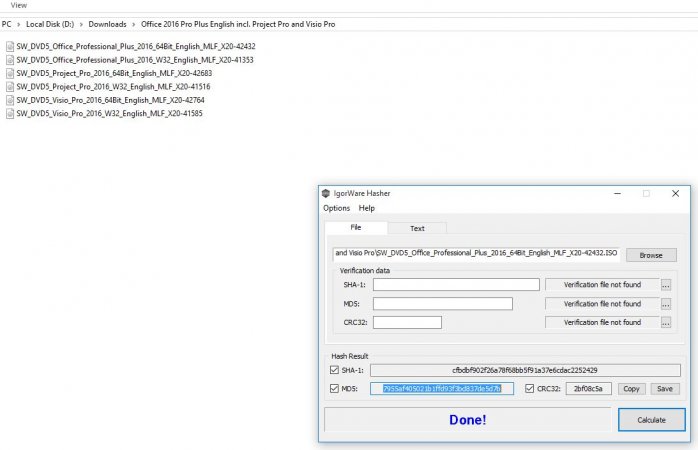Switch to the Text tab
698x450 pixels.
[417, 228]
